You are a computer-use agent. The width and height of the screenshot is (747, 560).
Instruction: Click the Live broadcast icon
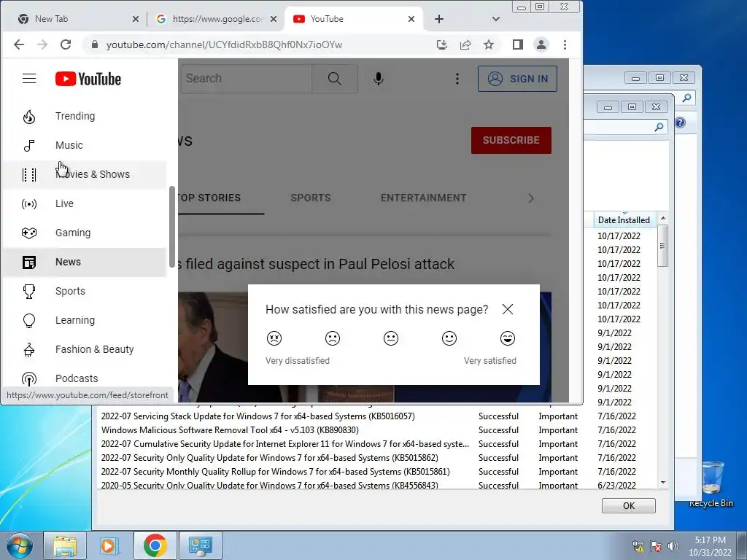click(29, 204)
